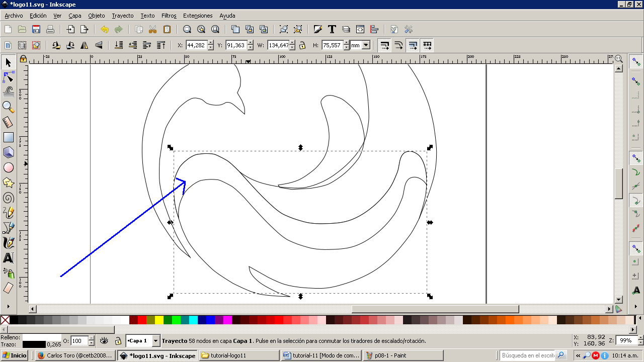Open the Text and Font dialog icon
Viewport: 644px width, 362px height.
[332, 29]
